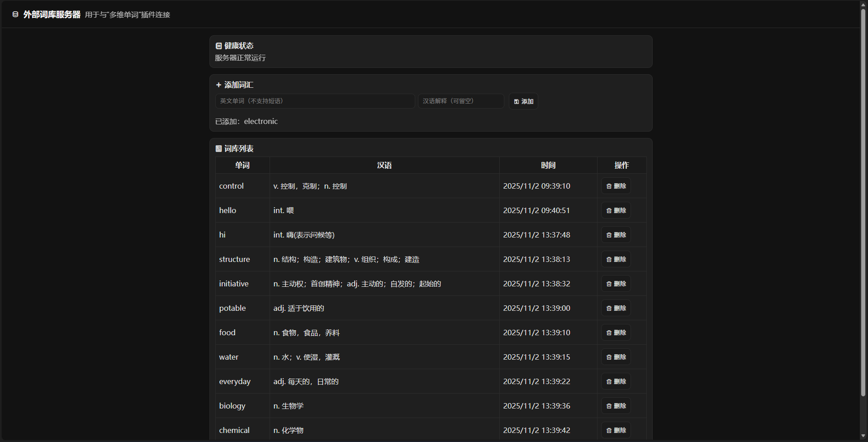This screenshot has height=442, width=868.
Task: Remove 'potable' using its trash icon
Action: [x=609, y=308]
